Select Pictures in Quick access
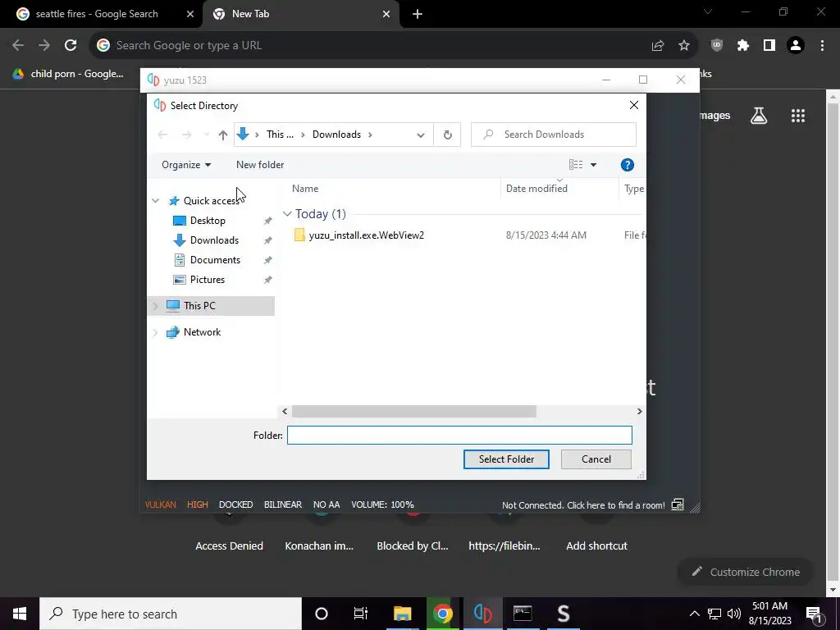Screen dimensions: 840x630 coord(208,280)
